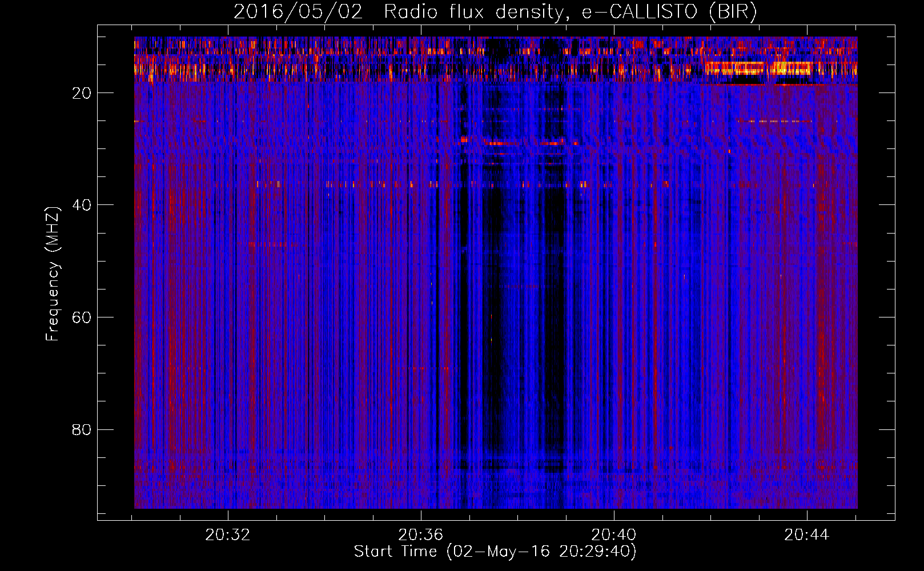Click the bright yellow burst near 20:43
924x571 pixels.
pyautogui.click(x=758, y=69)
